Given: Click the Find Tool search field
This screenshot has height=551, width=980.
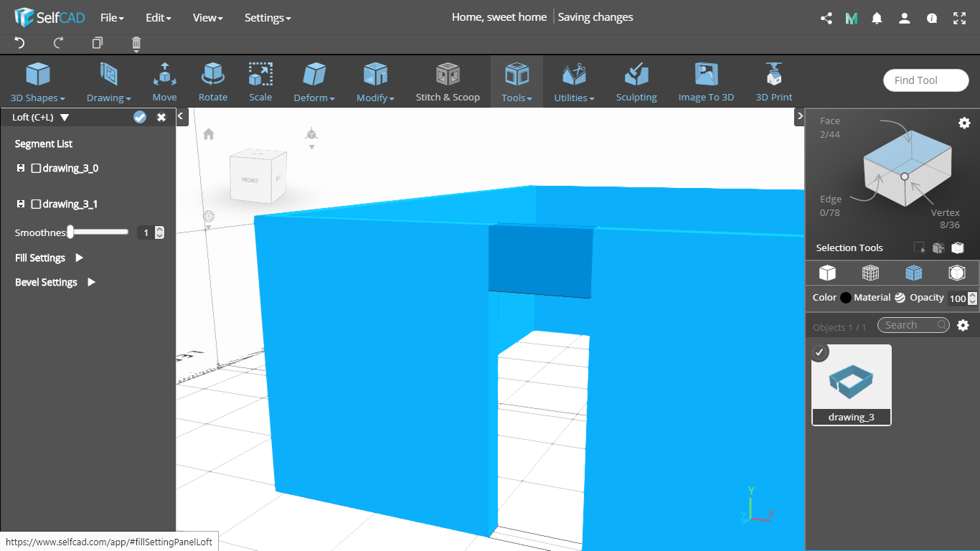Looking at the screenshot, I should tap(926, 80).
